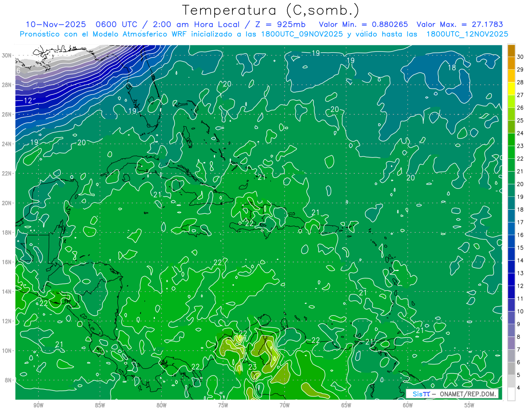
Task: Click the color scale label '4'
Action: pos(519,388)
